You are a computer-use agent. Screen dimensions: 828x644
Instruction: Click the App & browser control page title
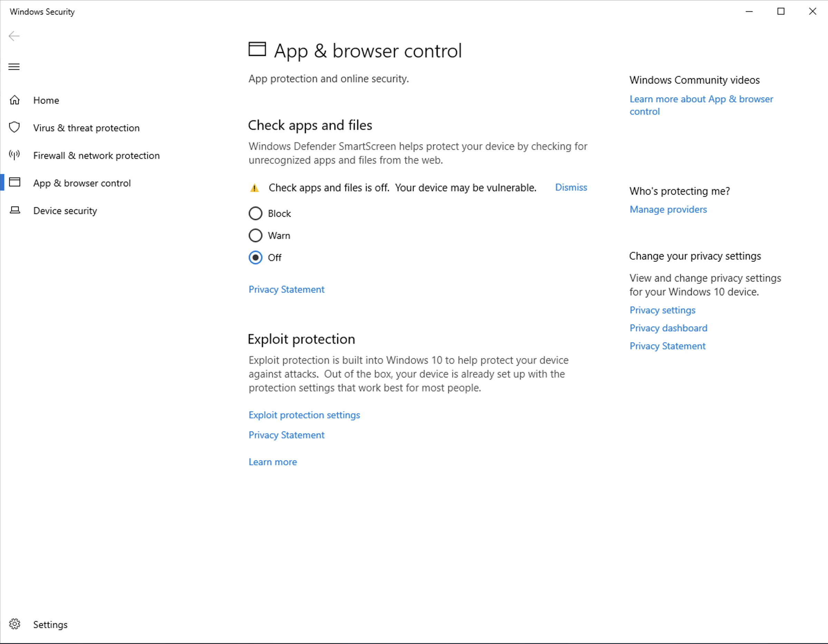tap(368, 51)
